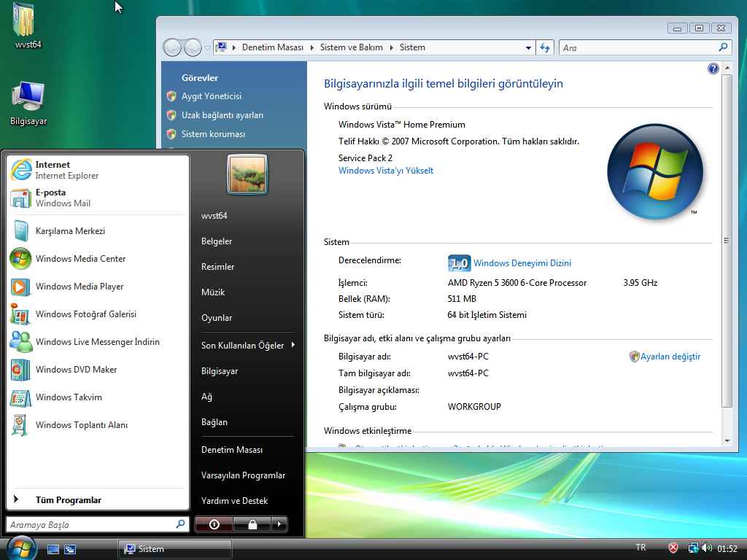The image size is (747, 560).
Task: Click the refresh button next to the address bar
Action: tap(544, 47)
